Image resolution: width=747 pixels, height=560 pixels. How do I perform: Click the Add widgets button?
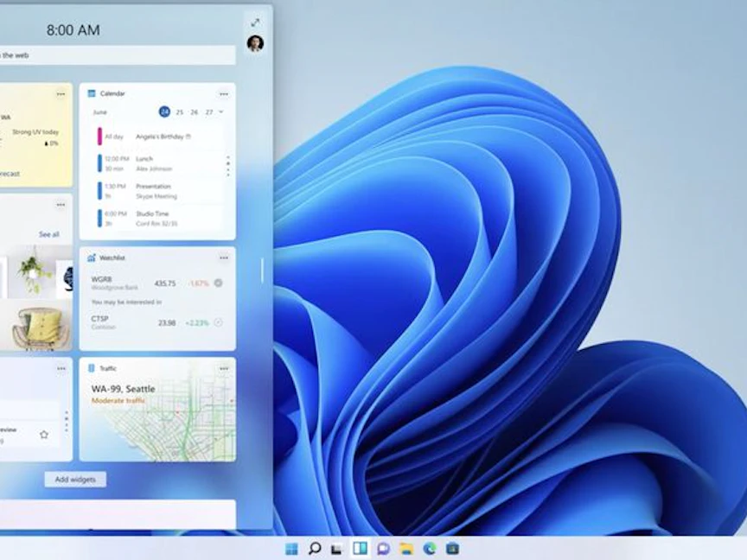75,479
